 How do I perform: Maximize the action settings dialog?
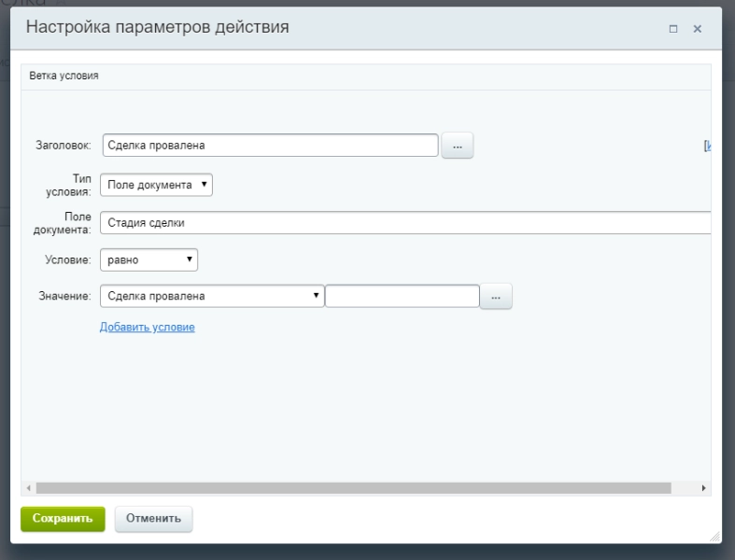click(x=673, y=30)
